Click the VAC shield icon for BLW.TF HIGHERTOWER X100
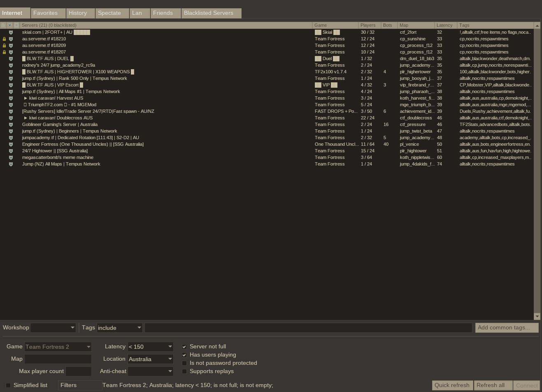 tap(11, 72)
